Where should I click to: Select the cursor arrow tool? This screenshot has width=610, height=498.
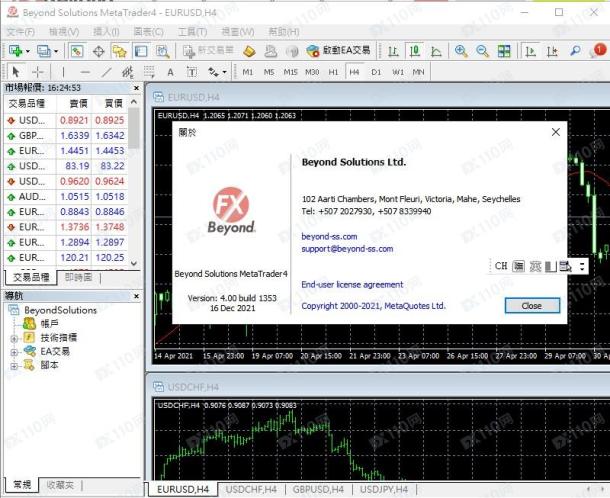tap(16, 72)
